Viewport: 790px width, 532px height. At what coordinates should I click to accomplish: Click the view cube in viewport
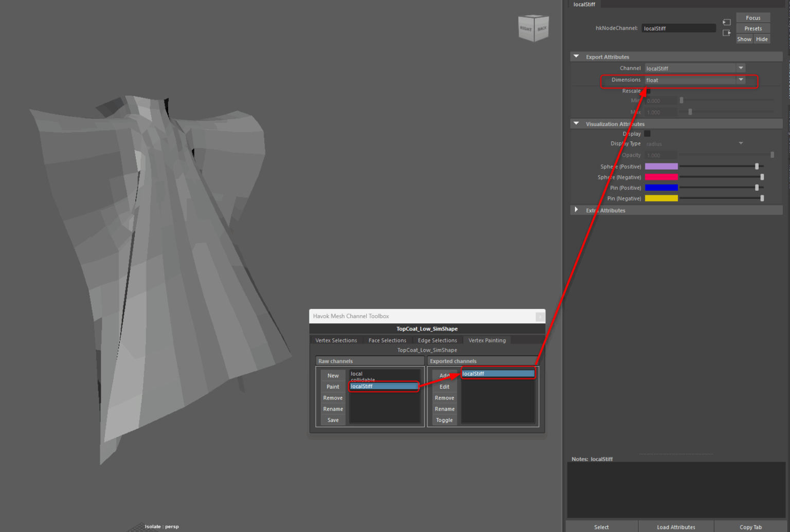coord(533,28)
